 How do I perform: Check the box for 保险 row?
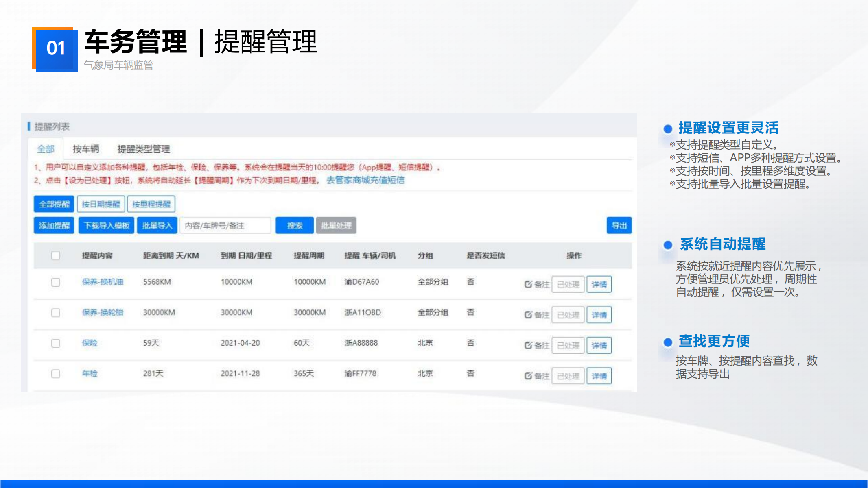56,343
